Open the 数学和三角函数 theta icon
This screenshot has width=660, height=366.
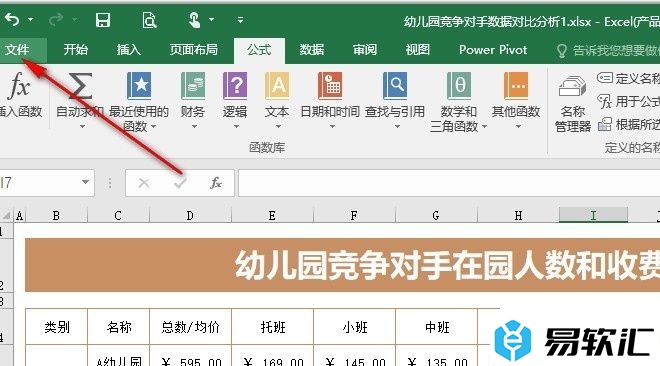coord(459,85)
